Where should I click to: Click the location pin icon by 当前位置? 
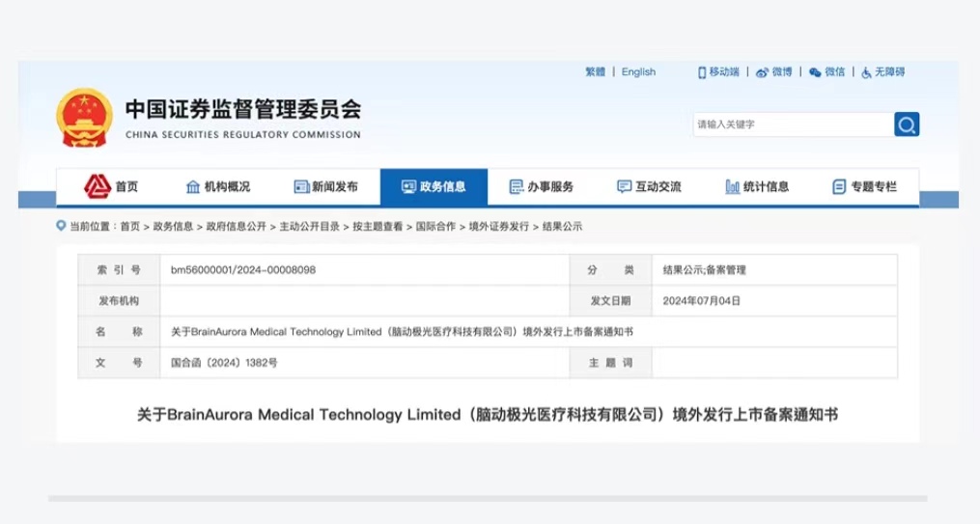point(61,226)
